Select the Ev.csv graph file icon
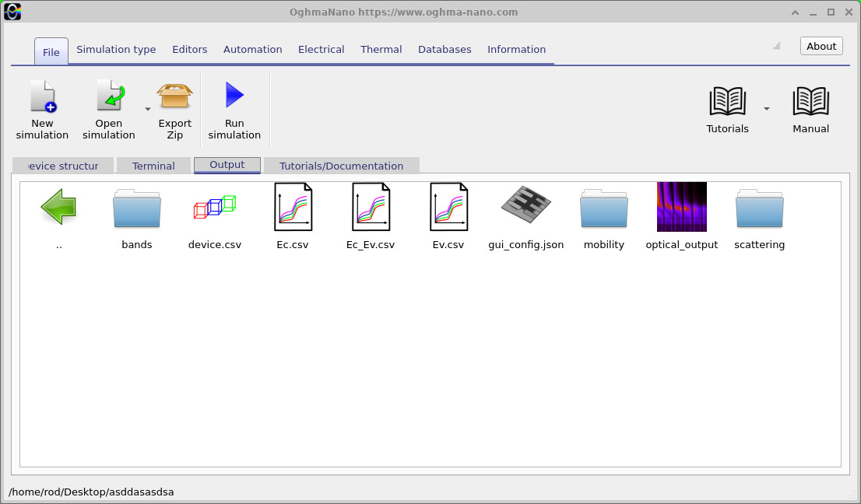861x504 pixels. click(448, 207)
